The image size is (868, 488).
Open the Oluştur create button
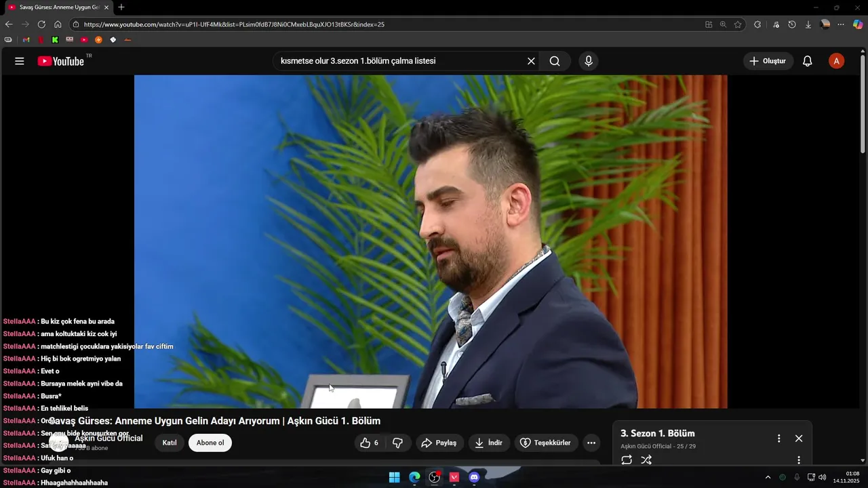pos(768,61)
